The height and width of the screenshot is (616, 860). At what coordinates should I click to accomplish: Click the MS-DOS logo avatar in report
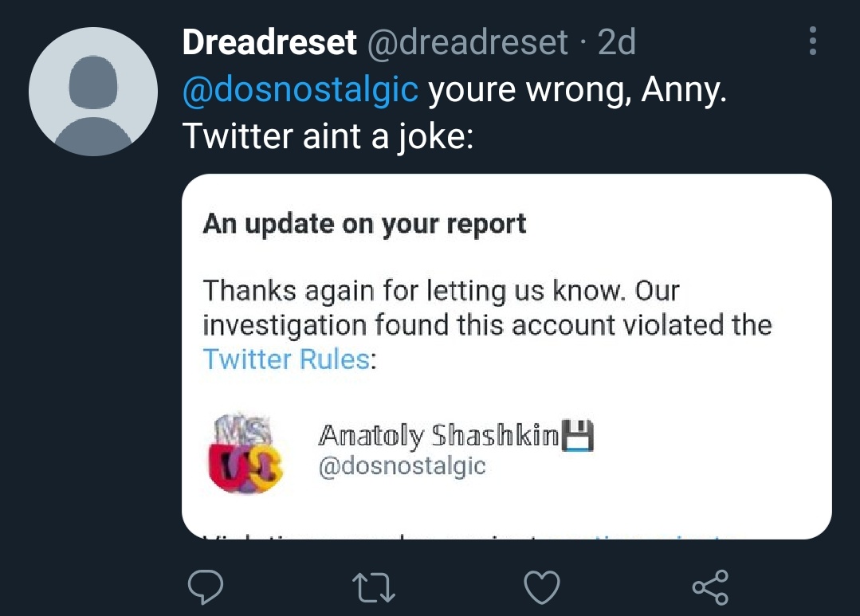[245, 453]
